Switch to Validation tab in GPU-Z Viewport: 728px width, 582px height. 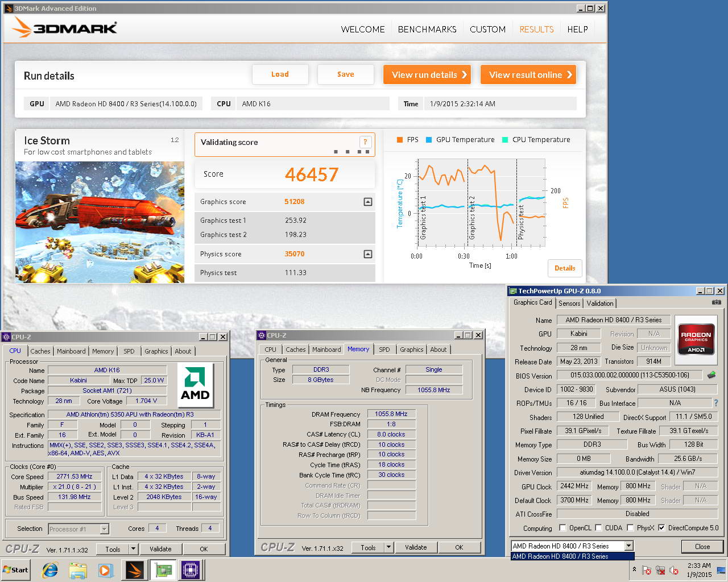point(600,304)
